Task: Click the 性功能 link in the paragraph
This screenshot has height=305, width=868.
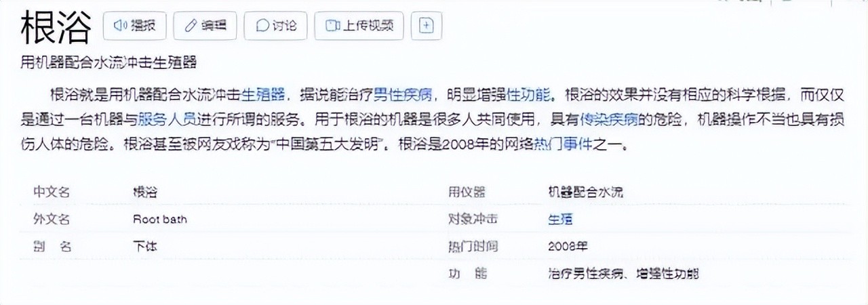Action: coord(530,94)
